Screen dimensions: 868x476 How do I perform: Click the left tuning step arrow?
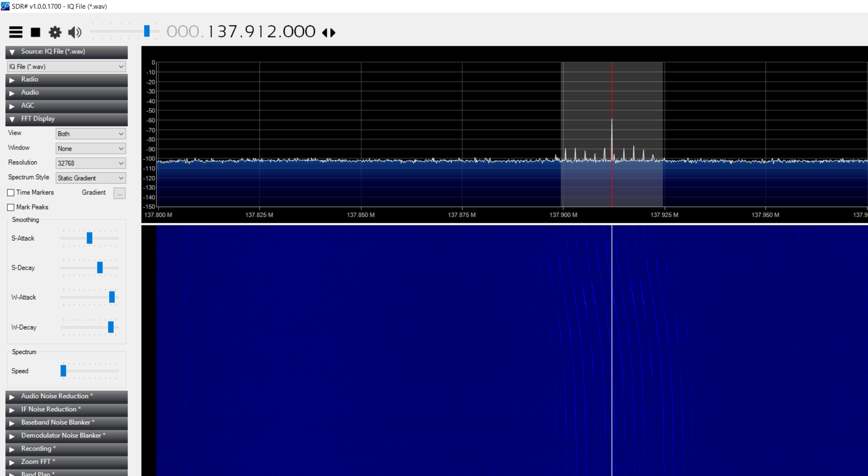325,32
